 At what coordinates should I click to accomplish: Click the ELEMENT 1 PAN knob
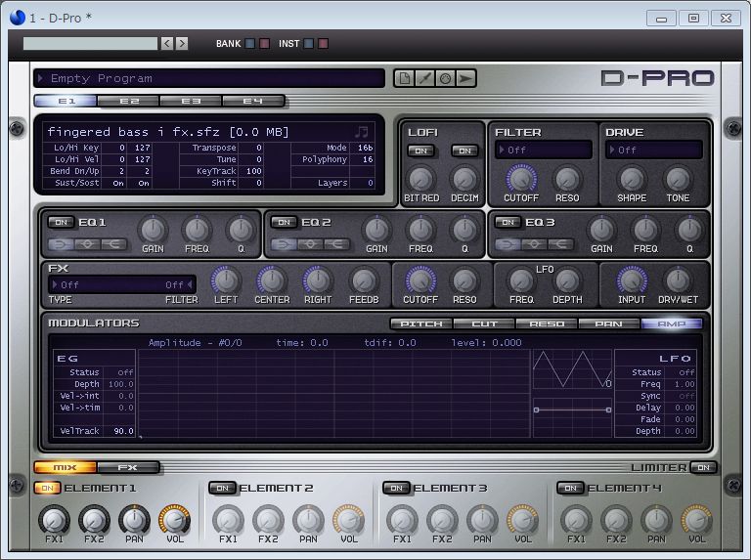pyautogui.click(x=134, y=520)
